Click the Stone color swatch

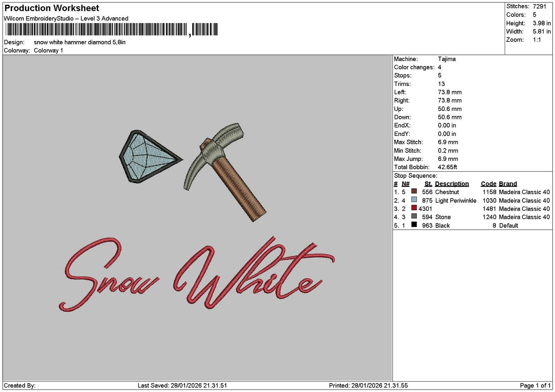[414, 216]
